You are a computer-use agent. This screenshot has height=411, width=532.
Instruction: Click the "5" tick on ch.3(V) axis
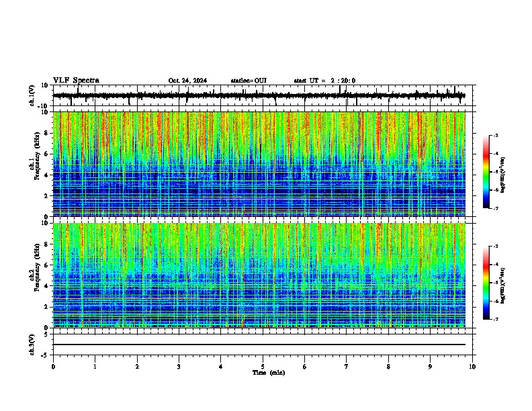(46, 334)
